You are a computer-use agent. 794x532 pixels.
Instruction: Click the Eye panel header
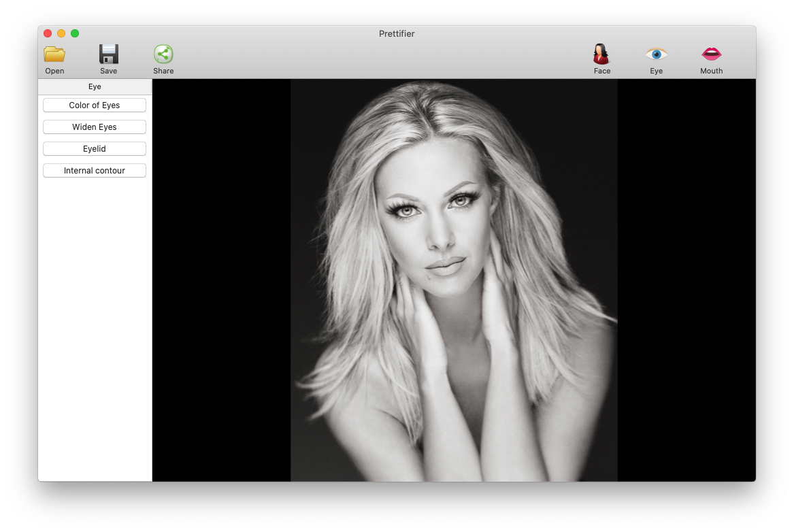pos(95,86)
